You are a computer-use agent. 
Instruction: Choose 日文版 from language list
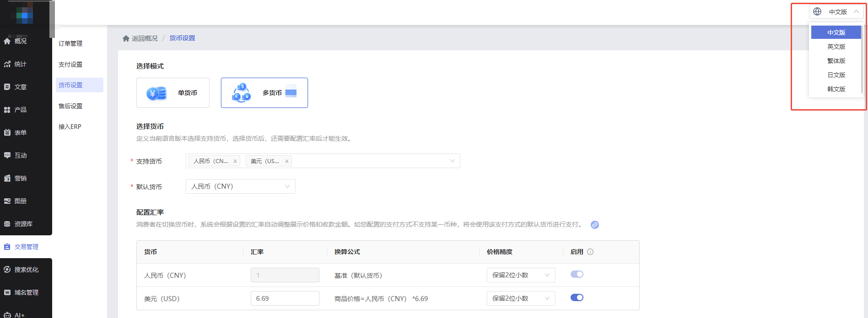(x=836, y=75)
